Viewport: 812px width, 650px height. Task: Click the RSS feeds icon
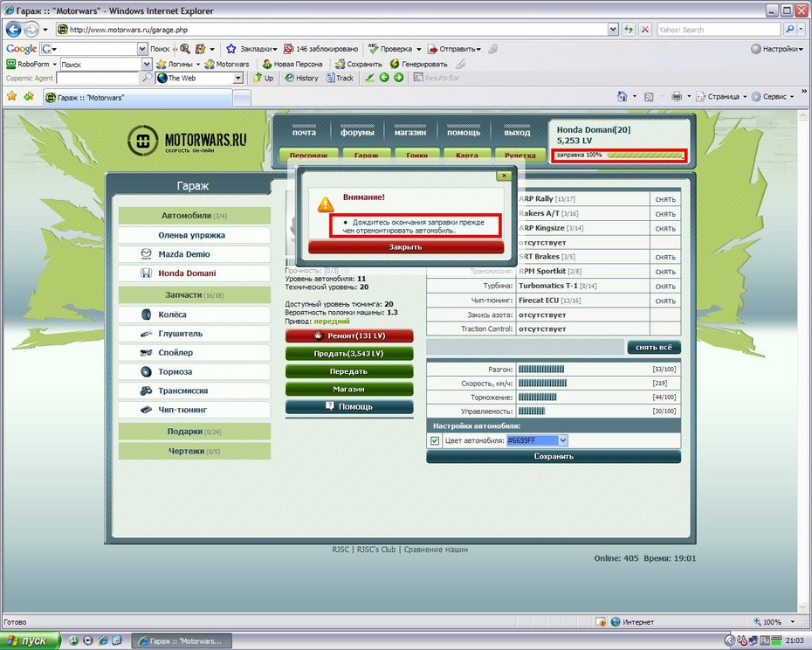coord(649,97)
